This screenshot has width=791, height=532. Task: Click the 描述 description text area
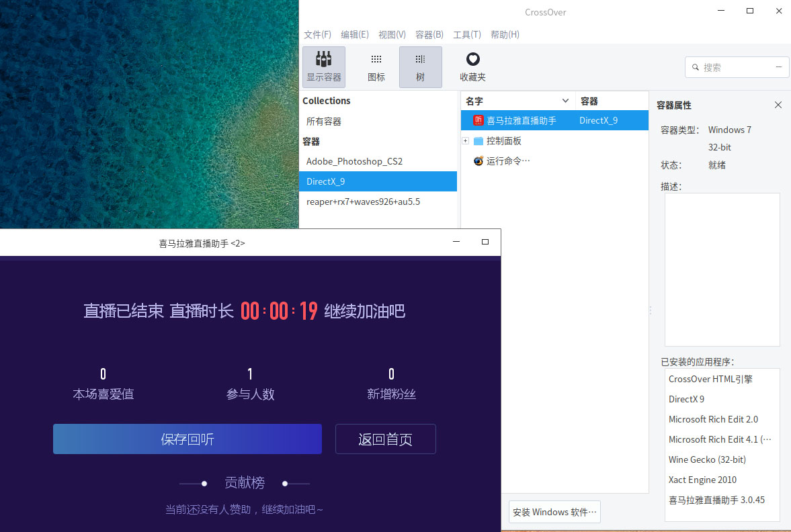pos(722,270)
